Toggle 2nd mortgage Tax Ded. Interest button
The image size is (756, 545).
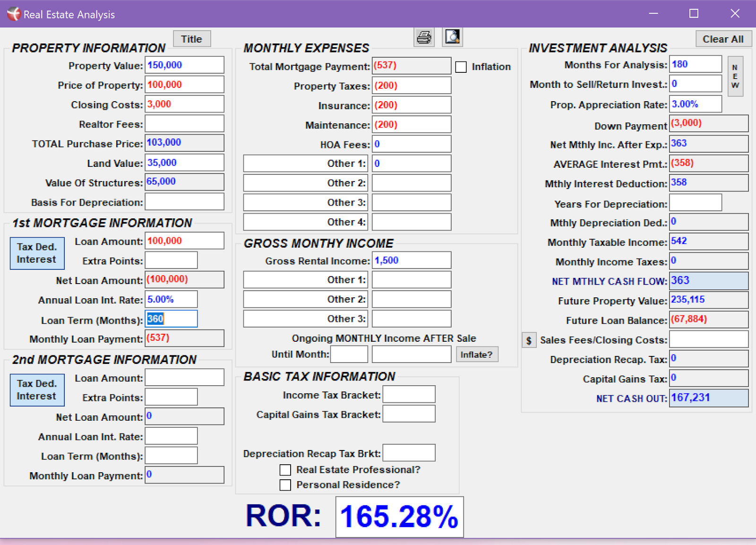pyautogui.click(x=37, y=390)
